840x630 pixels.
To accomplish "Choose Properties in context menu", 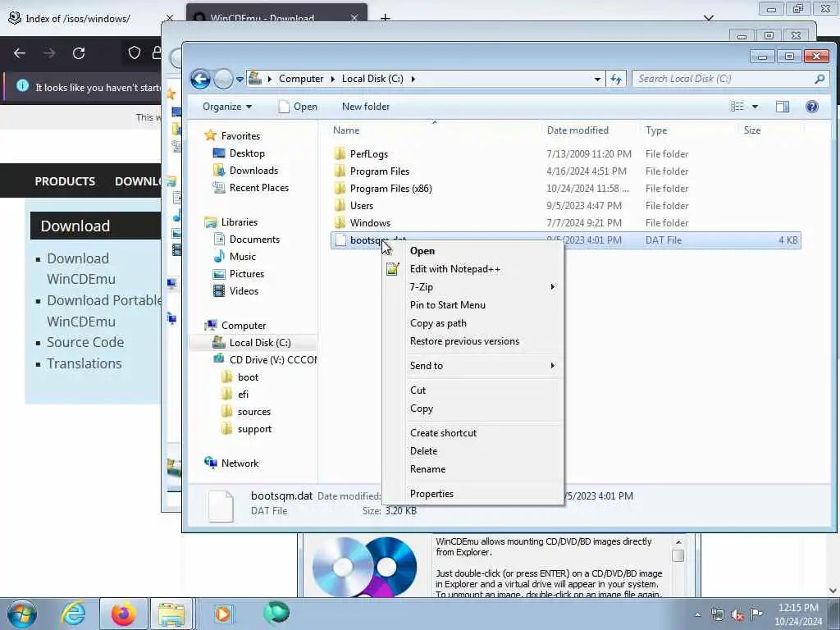I will click(x=473, y=493).
